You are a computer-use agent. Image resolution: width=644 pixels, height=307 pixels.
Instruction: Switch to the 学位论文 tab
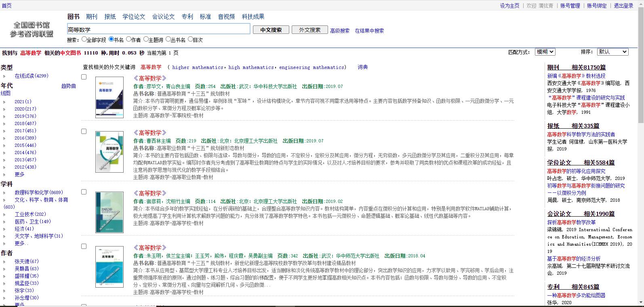134,17
